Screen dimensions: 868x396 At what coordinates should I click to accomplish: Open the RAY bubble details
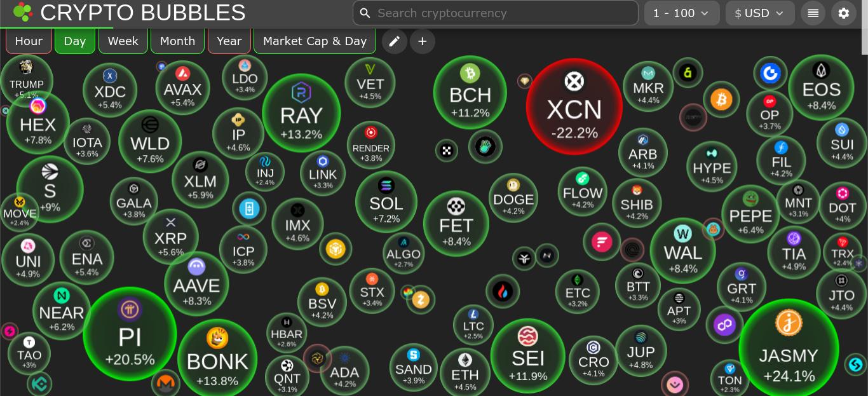click(x=301, y=113)
